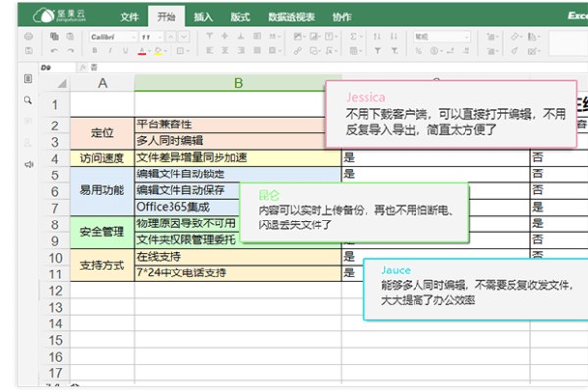Click the insert image icon
Image resolution: width=588 pixels, height=392 pixels.
(x=299, y=36)
